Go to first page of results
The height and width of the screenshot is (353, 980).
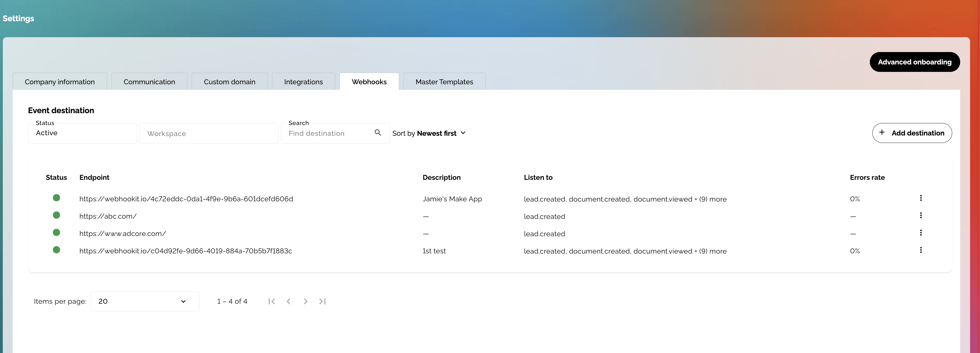(272, 301)
